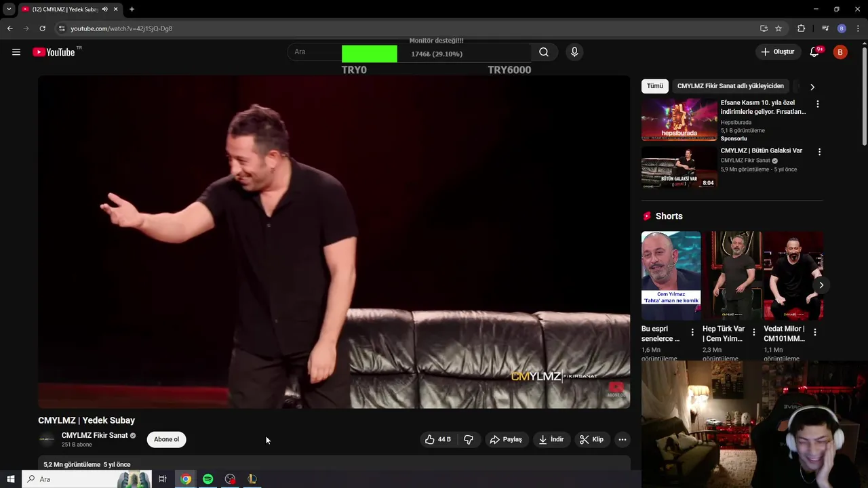This screenshot has width=868, height=488.
Task: Open Windows Start menu
Action: 10,479
